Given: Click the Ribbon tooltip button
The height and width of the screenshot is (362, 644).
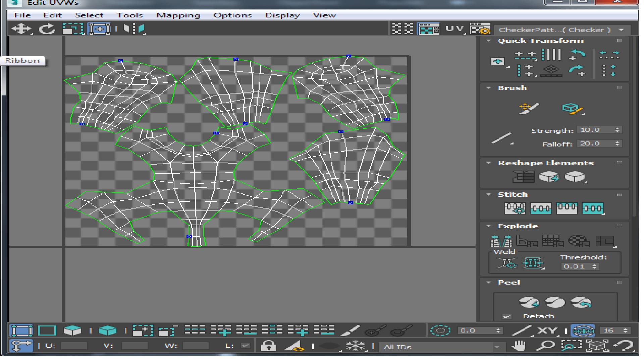Looking at the screenshot, I should point(22,61).
